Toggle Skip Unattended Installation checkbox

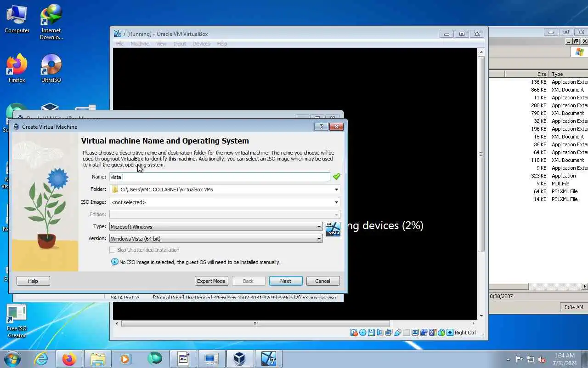point(112,250)
